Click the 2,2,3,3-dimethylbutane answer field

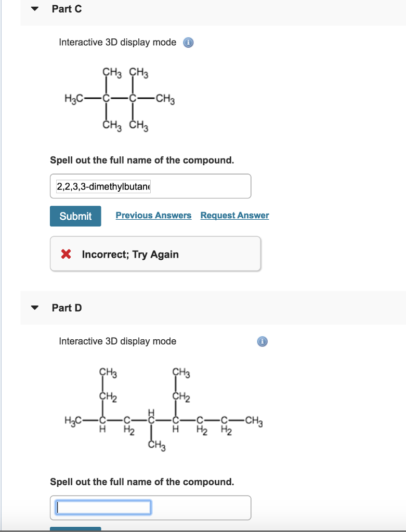(150, 187)
